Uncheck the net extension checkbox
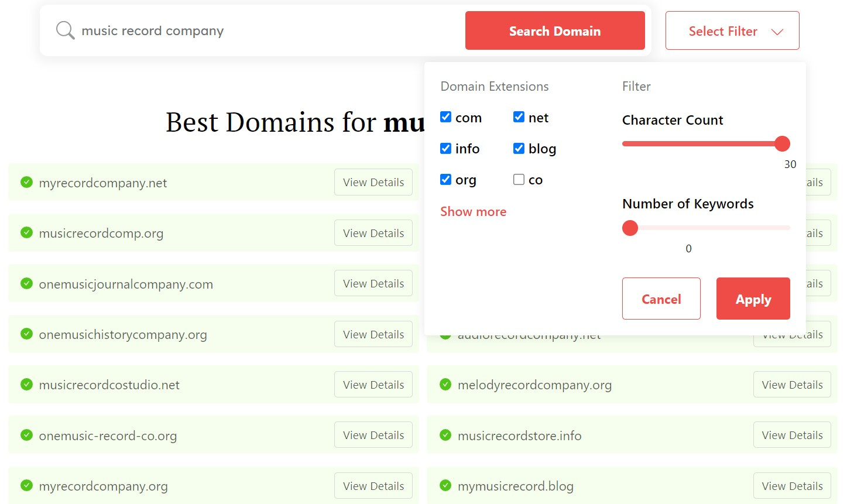 519,117
